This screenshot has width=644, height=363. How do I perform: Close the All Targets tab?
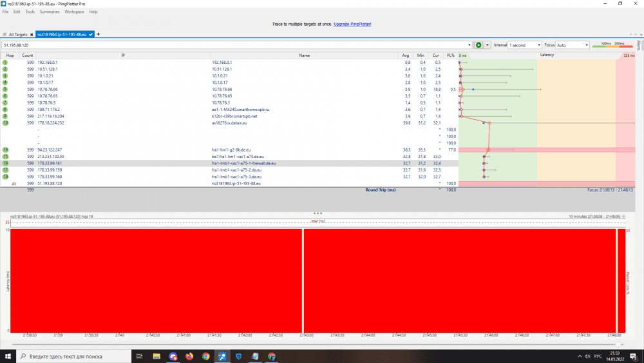coord(31,34)
